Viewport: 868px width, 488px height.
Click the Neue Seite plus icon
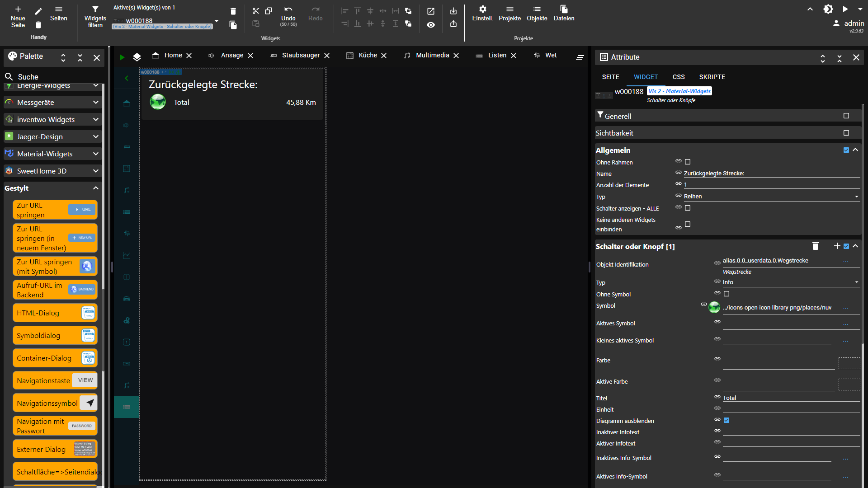(18, 9)
